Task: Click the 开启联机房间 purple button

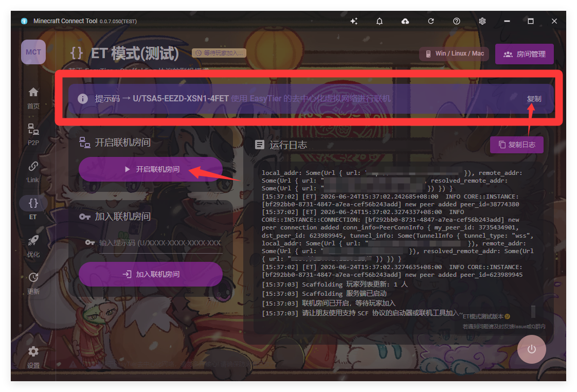Action: pyautogui.click(x=151, y=169)
